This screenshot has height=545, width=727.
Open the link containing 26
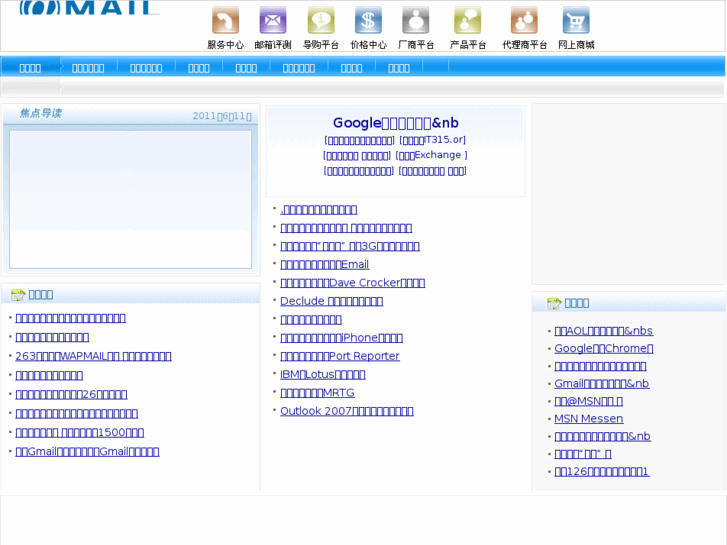coord(71,394)
